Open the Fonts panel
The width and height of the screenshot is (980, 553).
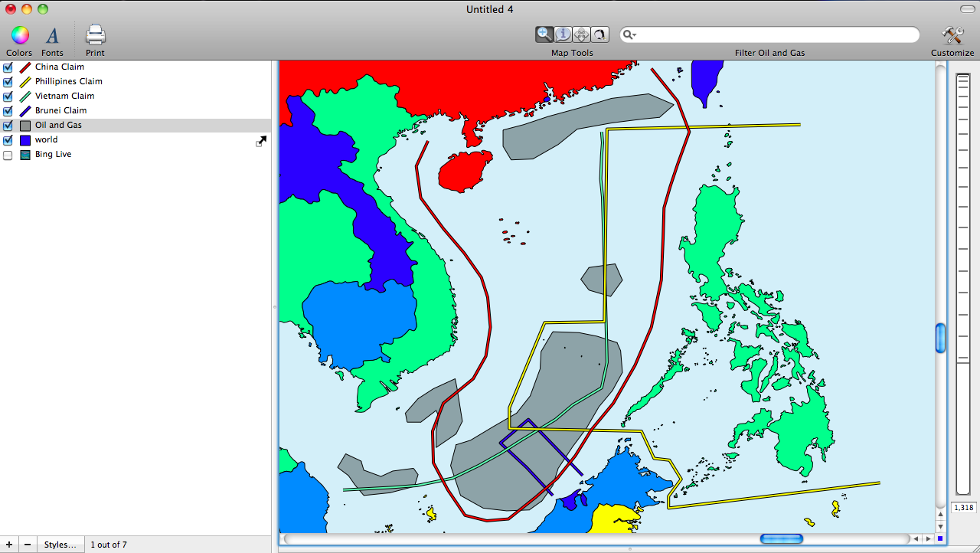point(52,35)
